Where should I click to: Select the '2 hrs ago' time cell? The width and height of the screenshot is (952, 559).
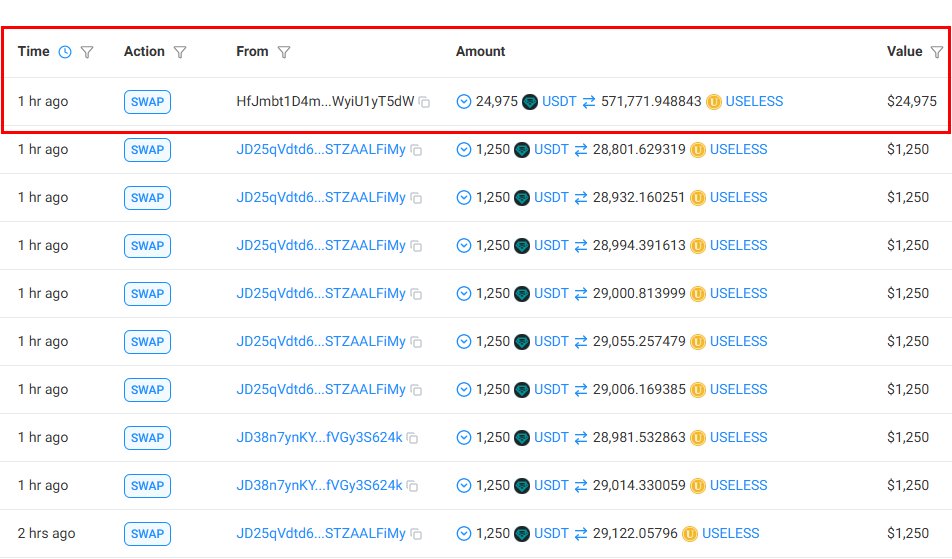(46, 534)
